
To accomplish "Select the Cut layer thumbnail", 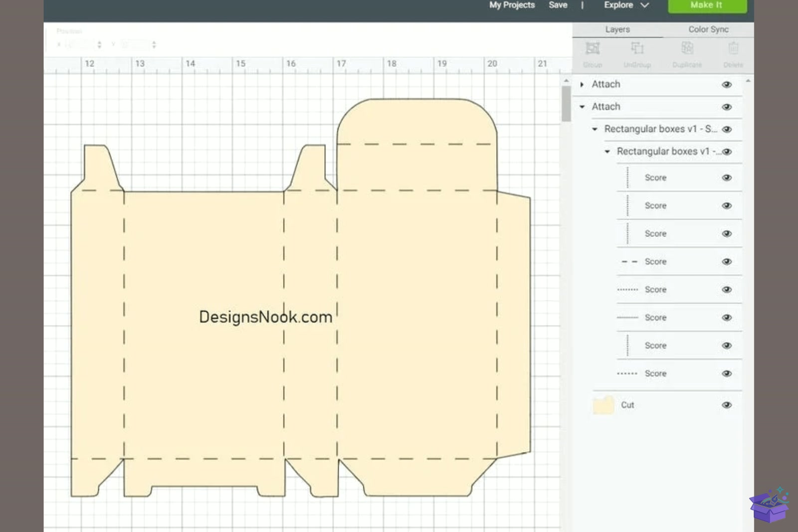I will click(x=603, y=405).
